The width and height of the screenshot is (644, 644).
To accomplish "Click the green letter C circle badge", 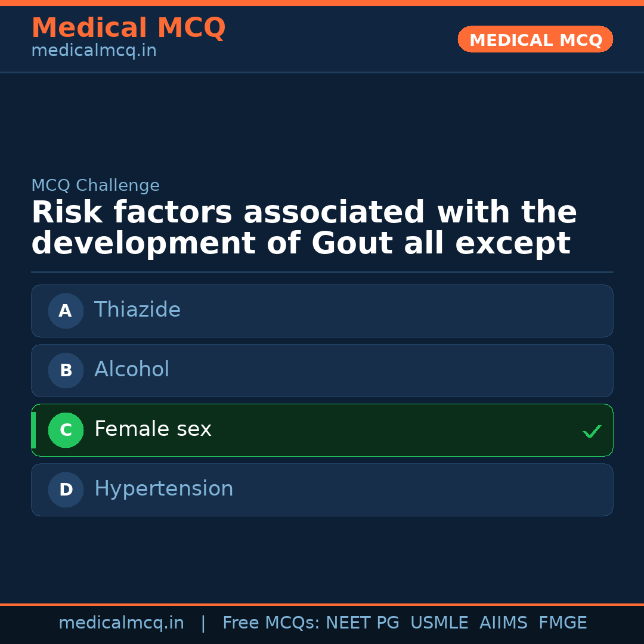I will pos(66,430).
